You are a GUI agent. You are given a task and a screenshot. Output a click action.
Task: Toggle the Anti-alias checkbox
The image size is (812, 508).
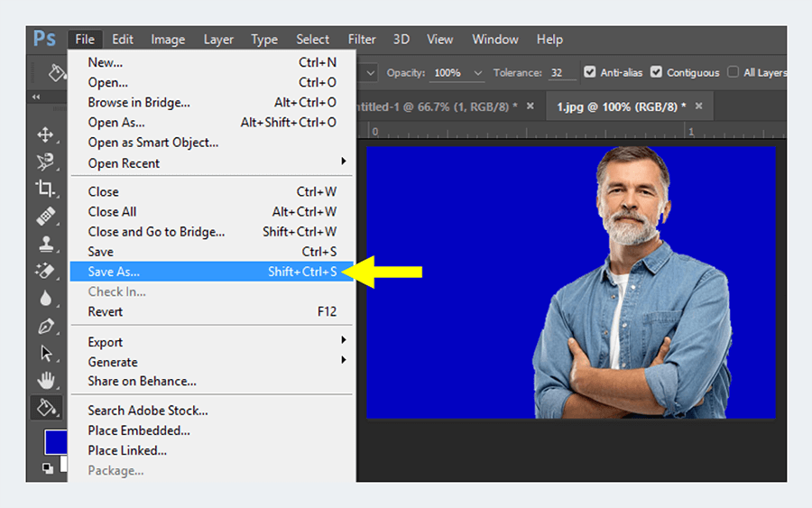click(589, 72)
